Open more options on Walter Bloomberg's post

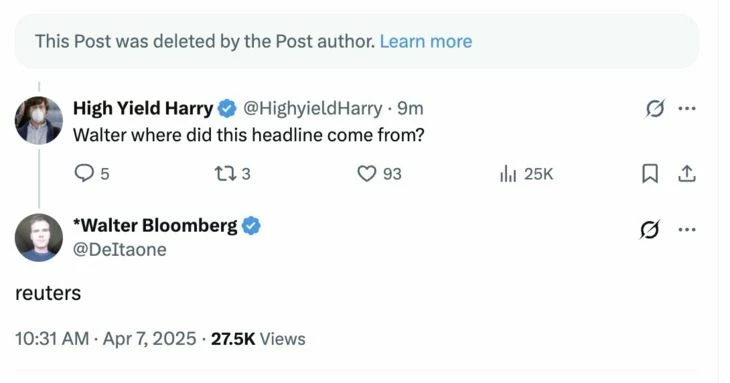point(687,229)
